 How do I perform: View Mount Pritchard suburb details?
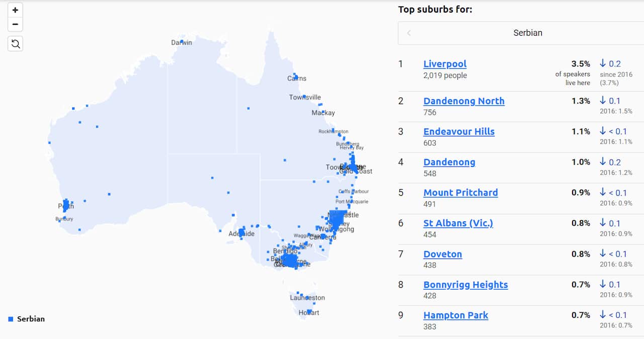point(460,193)
